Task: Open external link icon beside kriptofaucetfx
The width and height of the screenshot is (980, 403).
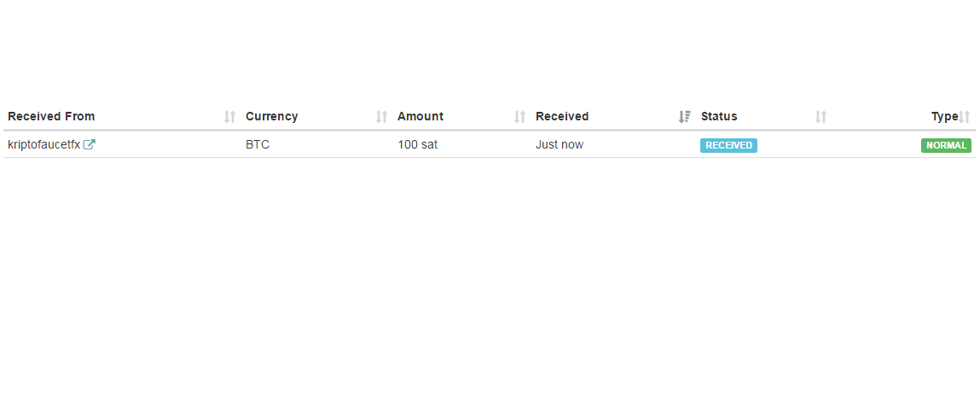Action: coord(90,145)
